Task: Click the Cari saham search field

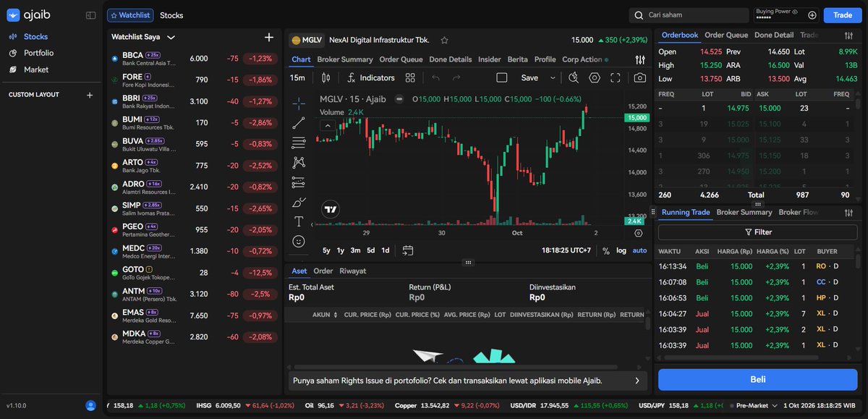Action: tap(689, 14)
